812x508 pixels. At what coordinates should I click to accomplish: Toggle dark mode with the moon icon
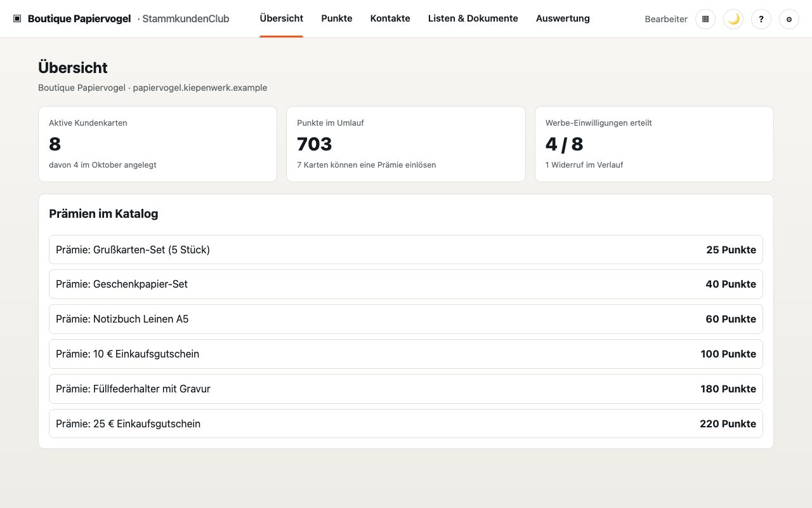733,19
